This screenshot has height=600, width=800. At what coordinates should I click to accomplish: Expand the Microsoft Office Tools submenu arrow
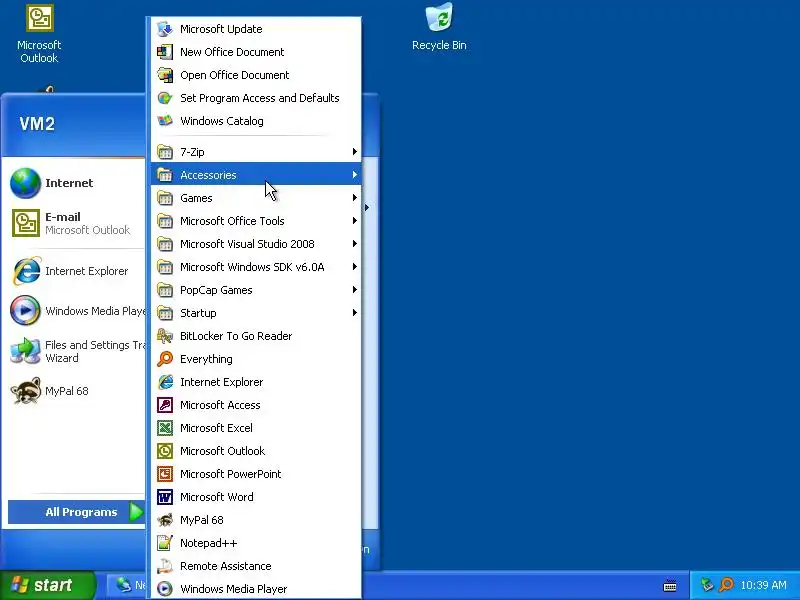tap(354, 220)
